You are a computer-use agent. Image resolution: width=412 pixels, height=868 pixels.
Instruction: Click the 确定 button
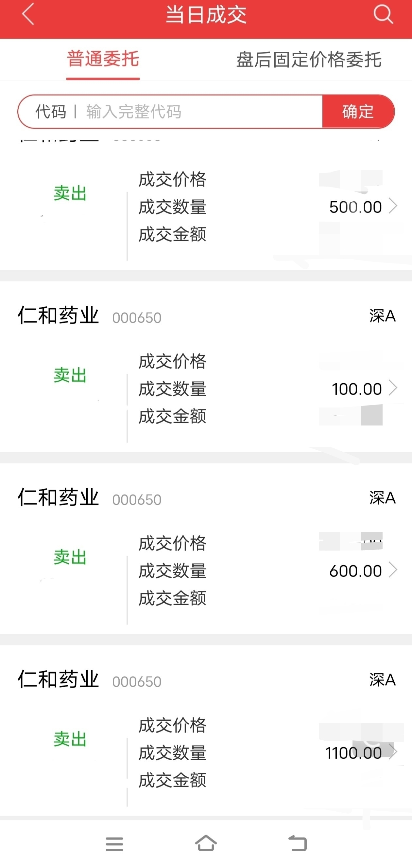point(358,112)
